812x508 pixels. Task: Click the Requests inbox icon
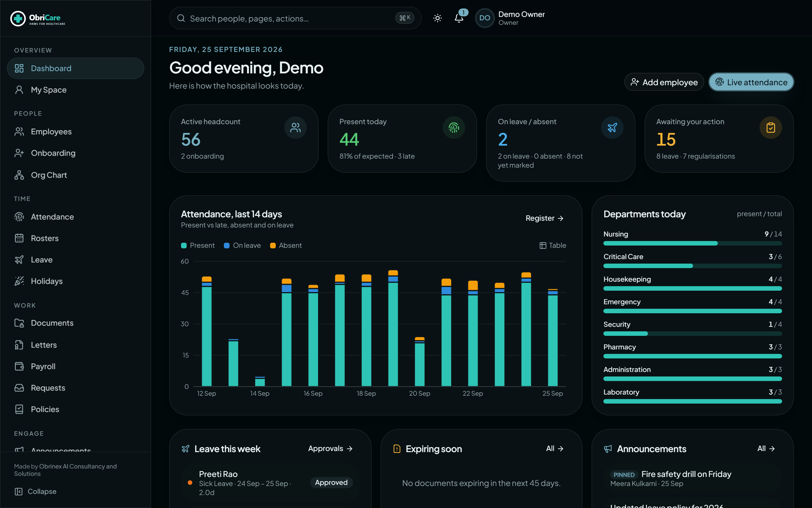coord(19,388)
